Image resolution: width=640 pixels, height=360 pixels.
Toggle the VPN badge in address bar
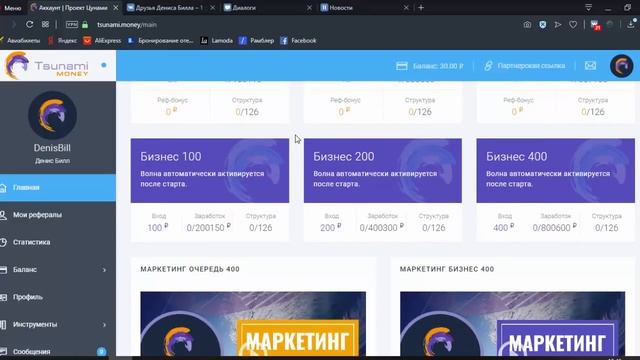[72, 24]
